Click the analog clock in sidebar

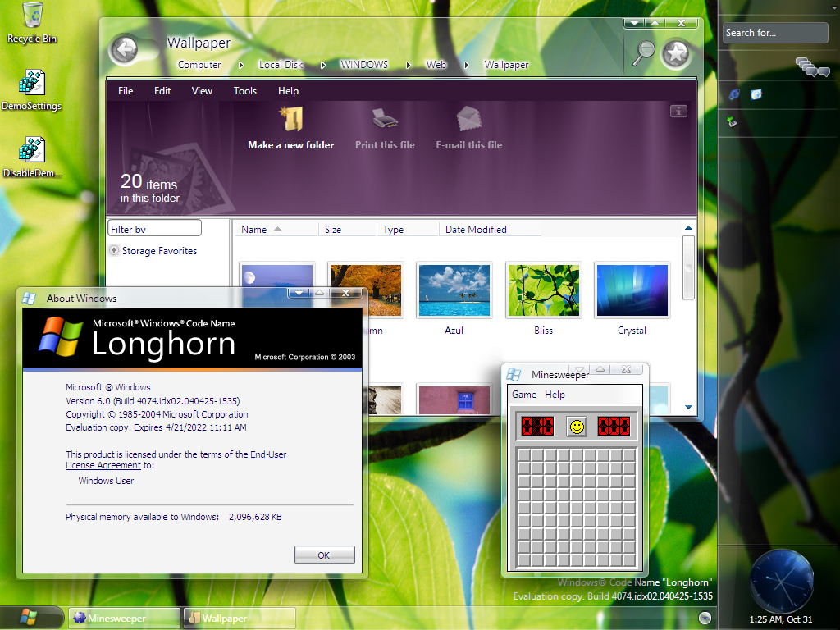pyautogui.click(x=782, y=580)
